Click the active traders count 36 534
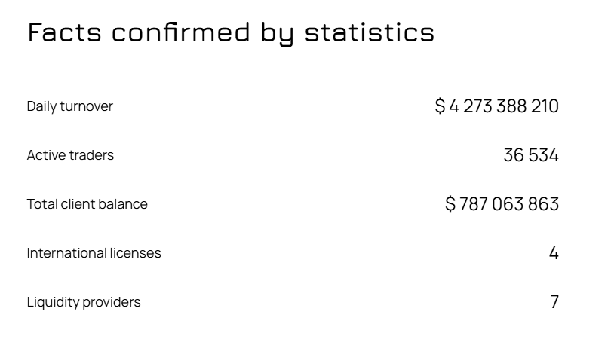This screenshot has height=364, width=614. tap(531, 155)
